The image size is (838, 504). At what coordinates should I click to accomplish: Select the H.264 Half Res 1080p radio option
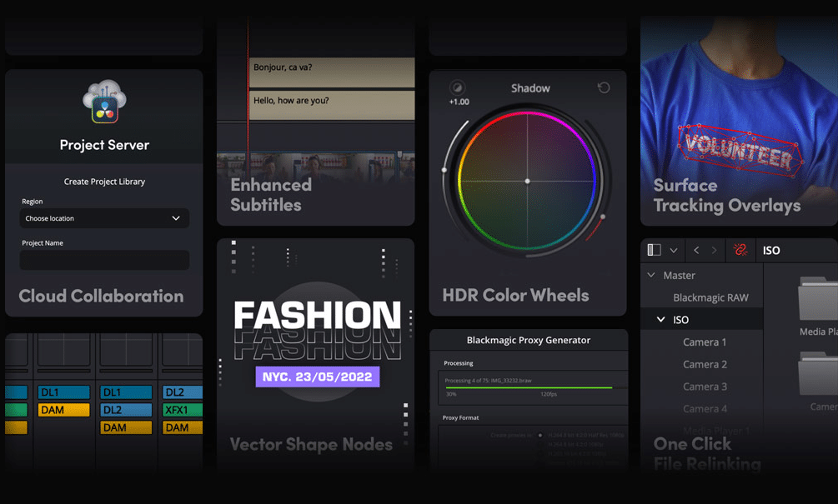click(x=540, y=435)
